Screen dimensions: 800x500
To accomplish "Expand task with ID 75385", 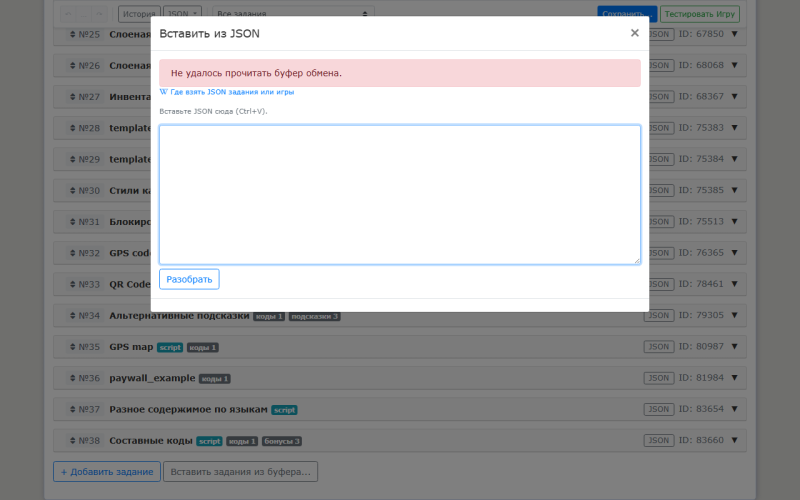I will (735, 190).
